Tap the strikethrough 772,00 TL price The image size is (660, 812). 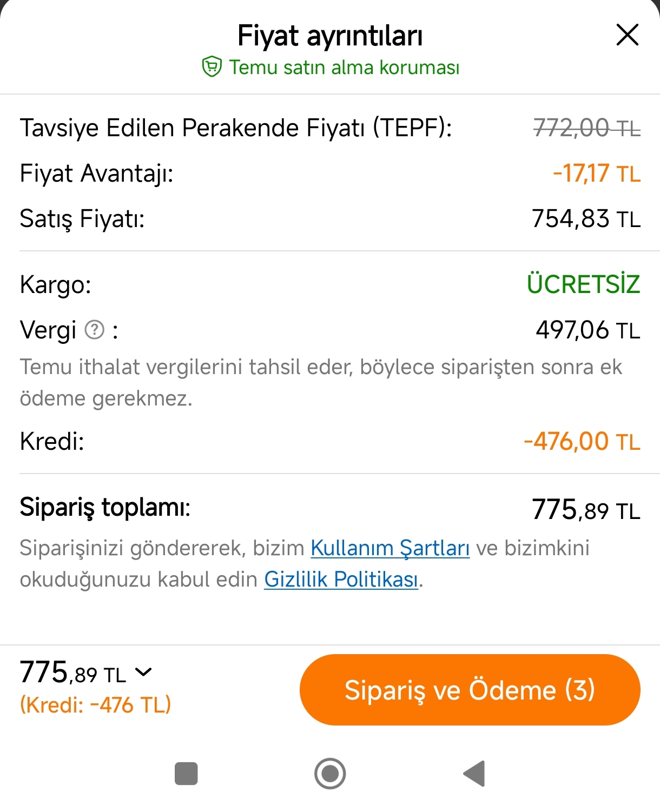[587, 128]
